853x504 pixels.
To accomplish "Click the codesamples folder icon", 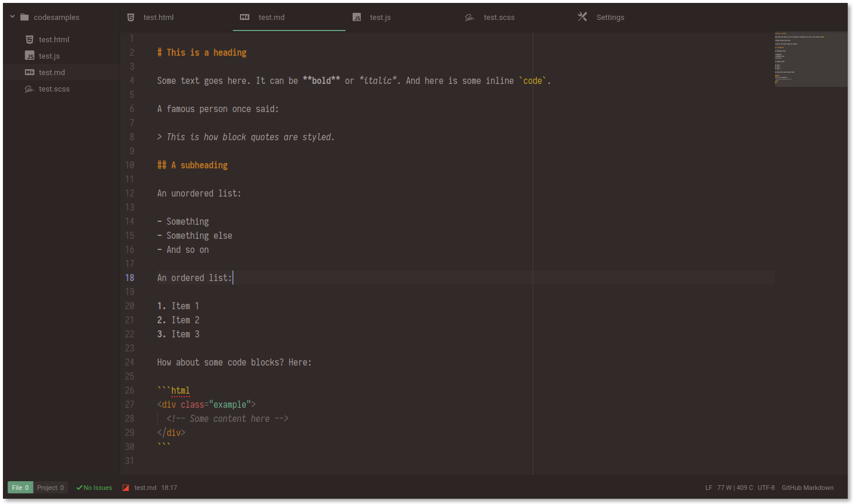I will [24, 17].
